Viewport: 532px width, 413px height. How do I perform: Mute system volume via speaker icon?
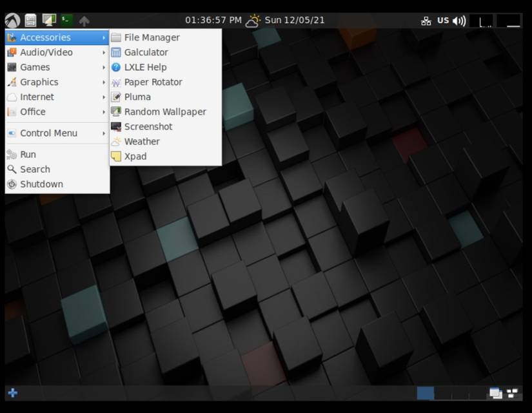(x=458, y=20)
